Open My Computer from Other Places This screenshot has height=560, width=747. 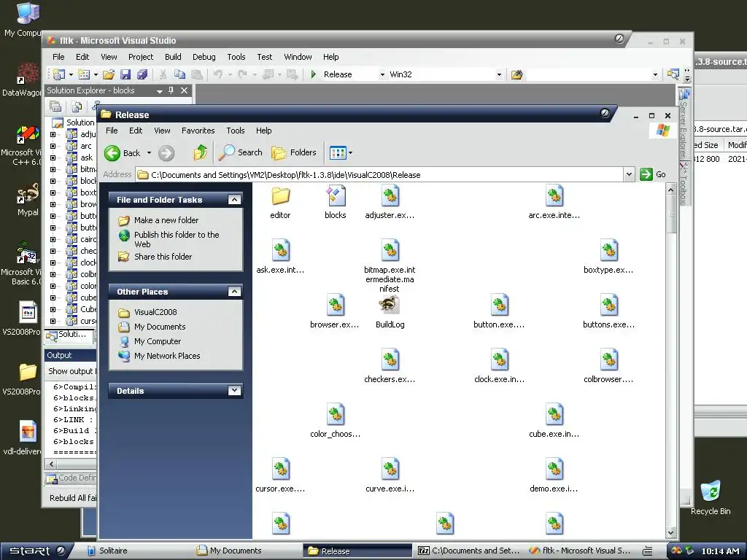tap(158, 341)
